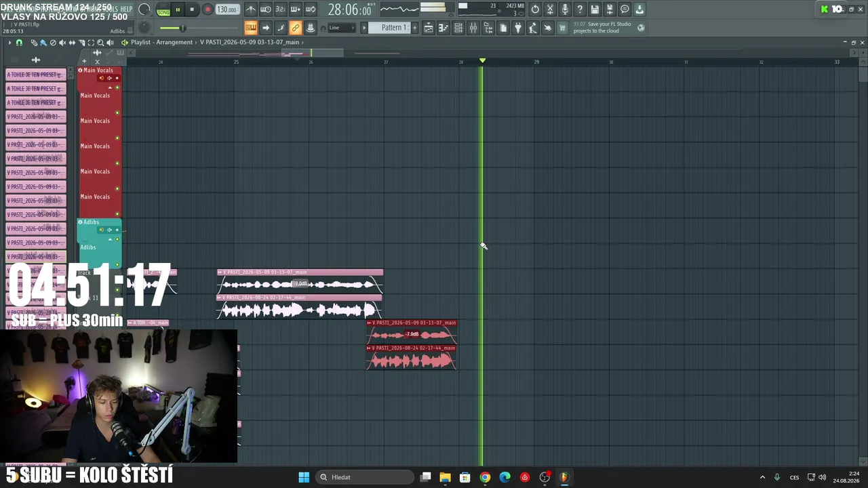Toggle the link/multilink icon

tap(296, 28)
